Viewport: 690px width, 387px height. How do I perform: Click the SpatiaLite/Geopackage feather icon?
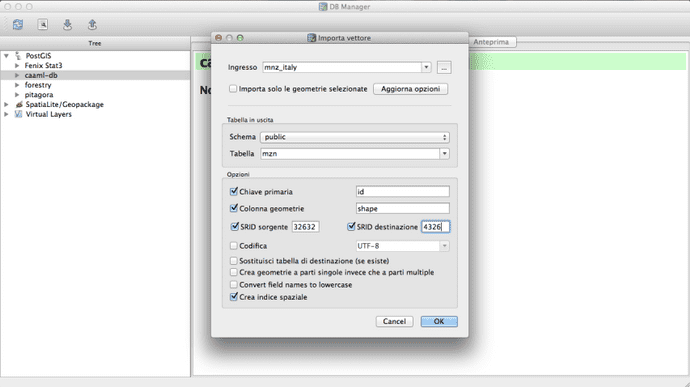18,104
